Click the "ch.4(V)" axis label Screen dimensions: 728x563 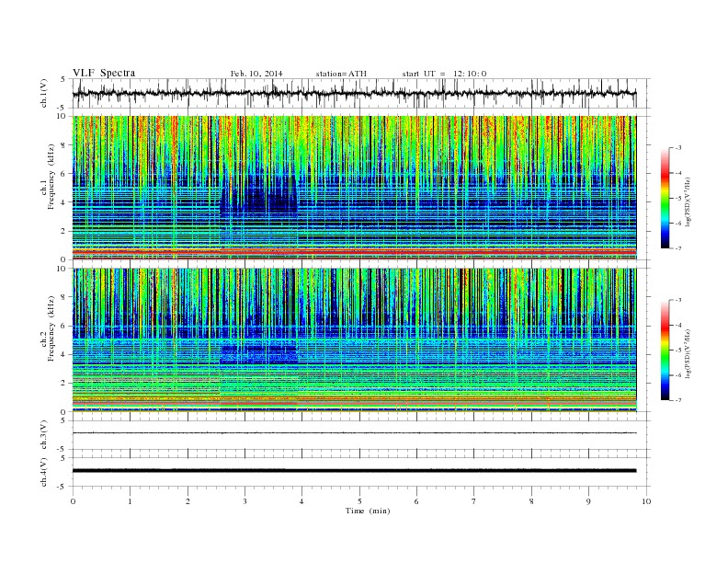[44, 472]
